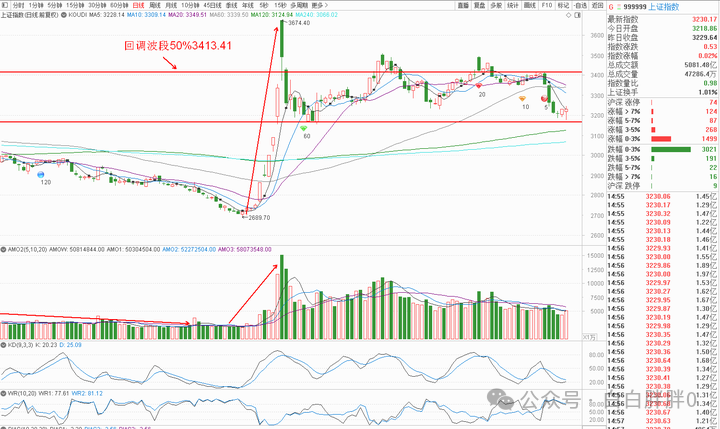Click the 涨幅 0-3% red bar
This screenshot has height=429, width=720.
[661, 139]
